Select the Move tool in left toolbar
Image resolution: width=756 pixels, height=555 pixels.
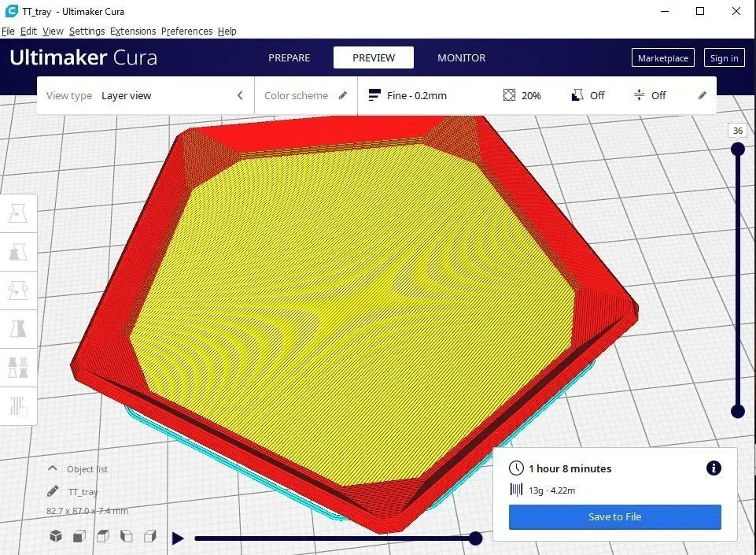[18, 213]
